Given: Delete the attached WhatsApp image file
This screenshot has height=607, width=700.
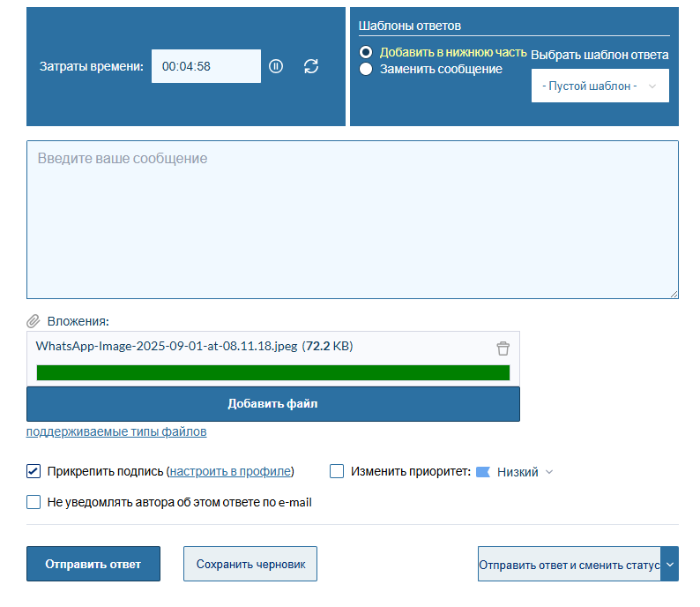Looking at the screenshot, I should pyautogui.click(x=503, y=348).
